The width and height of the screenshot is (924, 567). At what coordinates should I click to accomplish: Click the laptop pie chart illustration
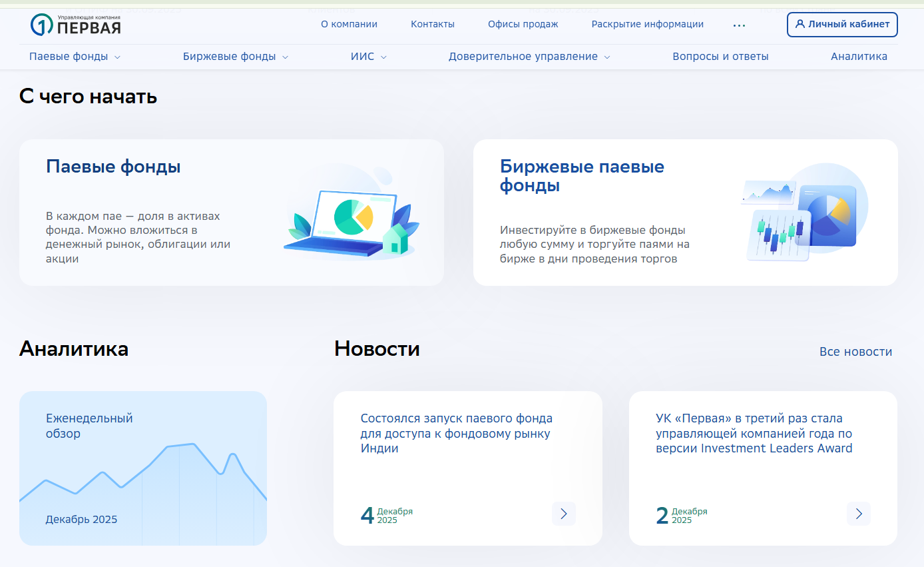click(x=352, y=213)
